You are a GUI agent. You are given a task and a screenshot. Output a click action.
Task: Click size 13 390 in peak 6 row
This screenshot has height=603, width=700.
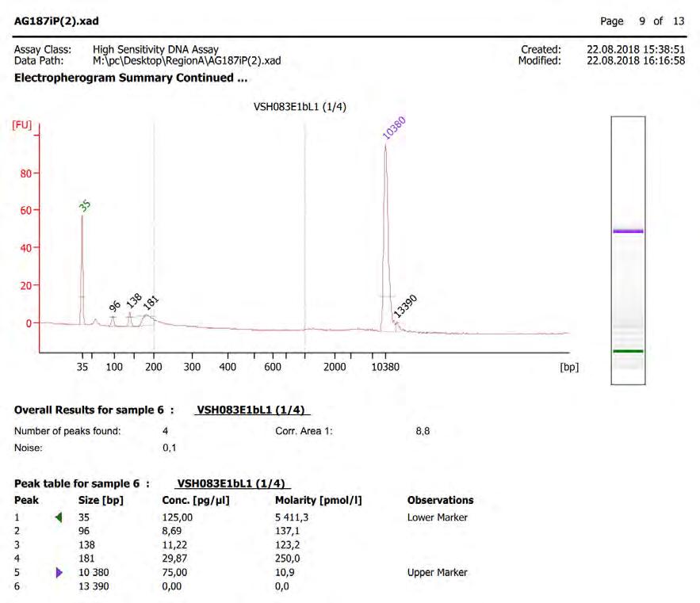tap(94, 586)
